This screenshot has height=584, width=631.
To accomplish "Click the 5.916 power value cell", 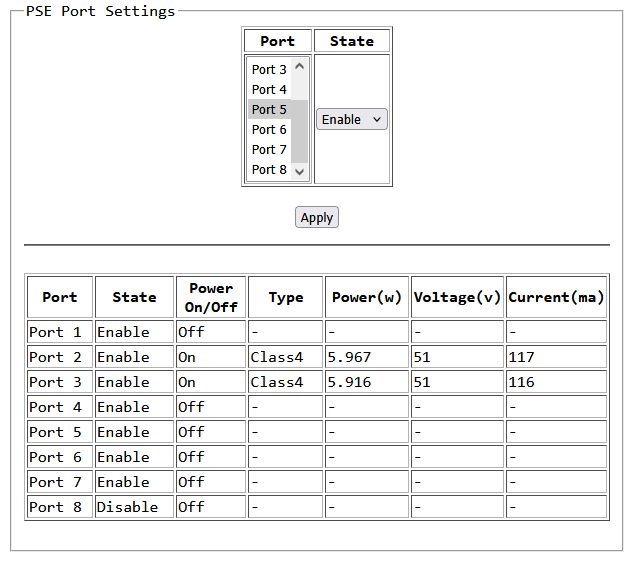I will pyautogui.click(x=367, y=382).
